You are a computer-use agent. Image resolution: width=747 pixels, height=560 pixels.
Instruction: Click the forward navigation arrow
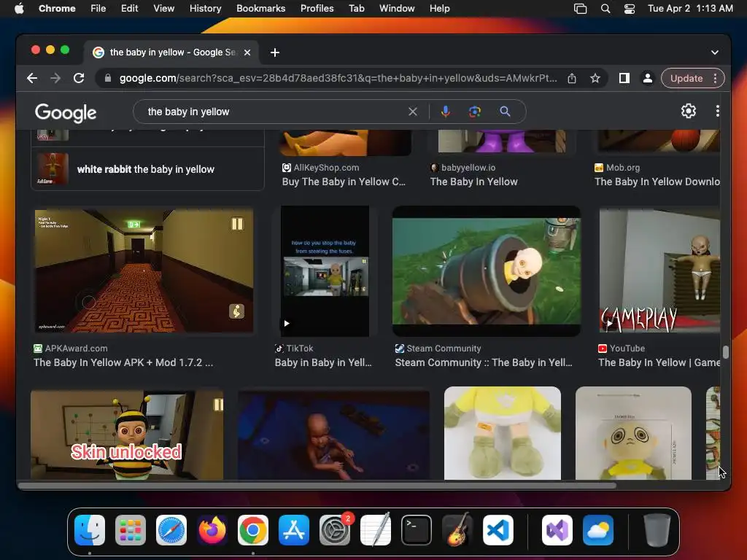[55, 78]
